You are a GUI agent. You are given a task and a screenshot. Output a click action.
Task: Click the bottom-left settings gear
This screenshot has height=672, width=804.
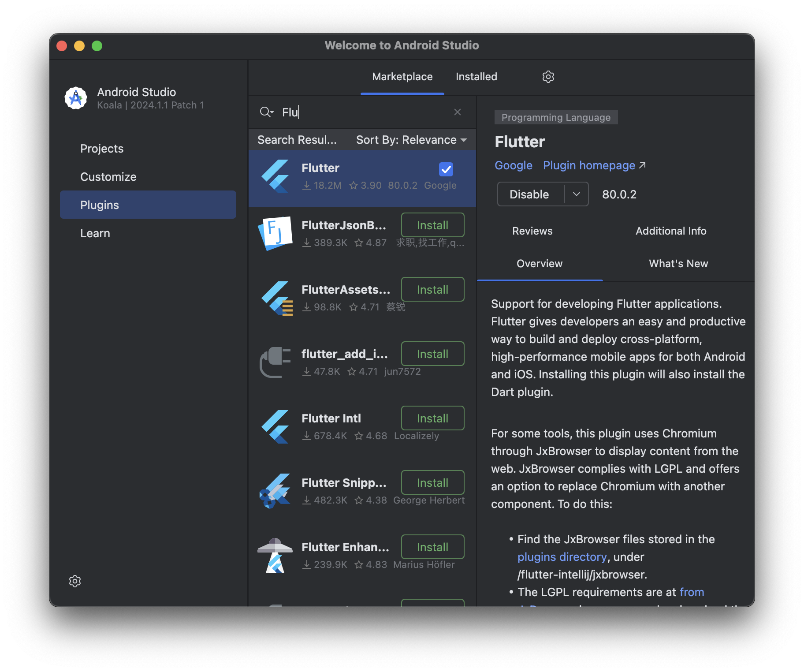(75, 581)
